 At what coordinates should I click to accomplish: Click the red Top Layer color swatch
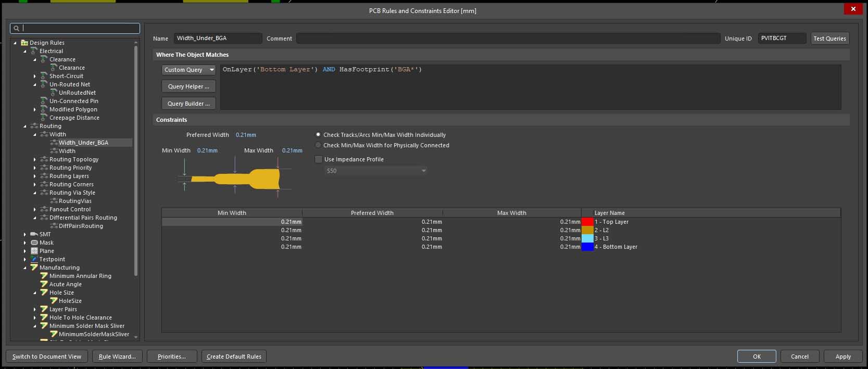(587, 222)
